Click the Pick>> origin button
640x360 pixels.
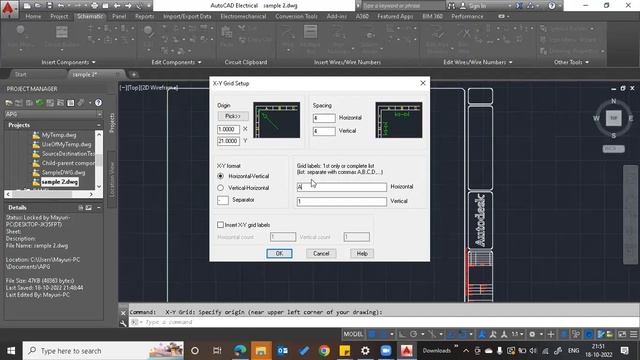pyautogui.click(x=233, y=116)
